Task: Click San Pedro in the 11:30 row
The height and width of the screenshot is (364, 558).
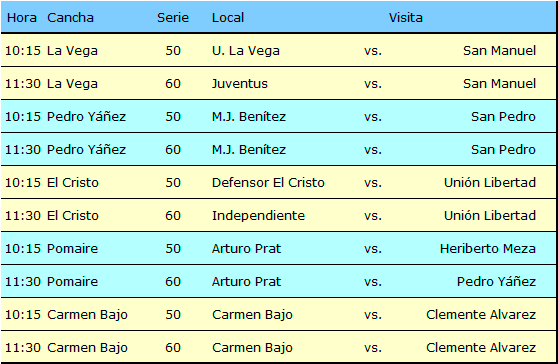Action: click(503, 149)
